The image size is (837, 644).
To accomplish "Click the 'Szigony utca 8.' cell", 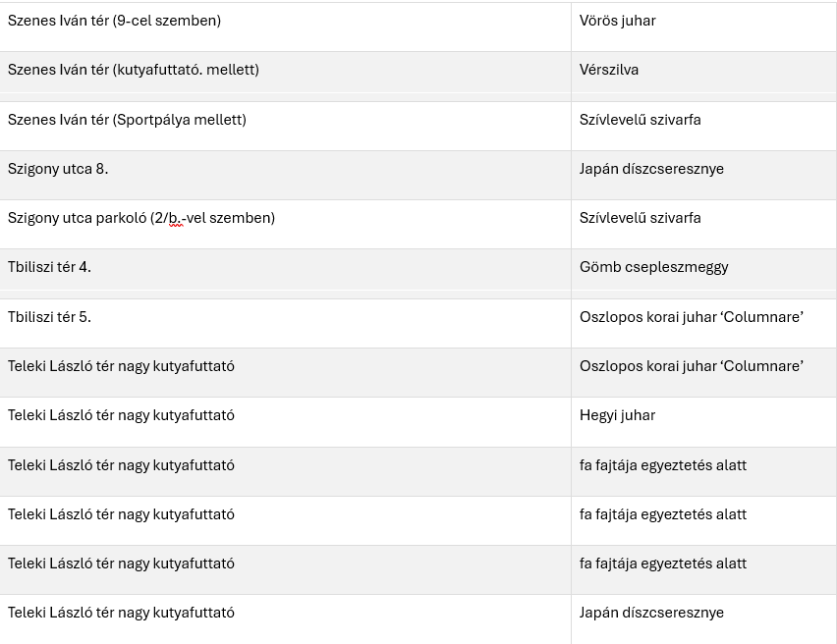I will pos(58,169).
